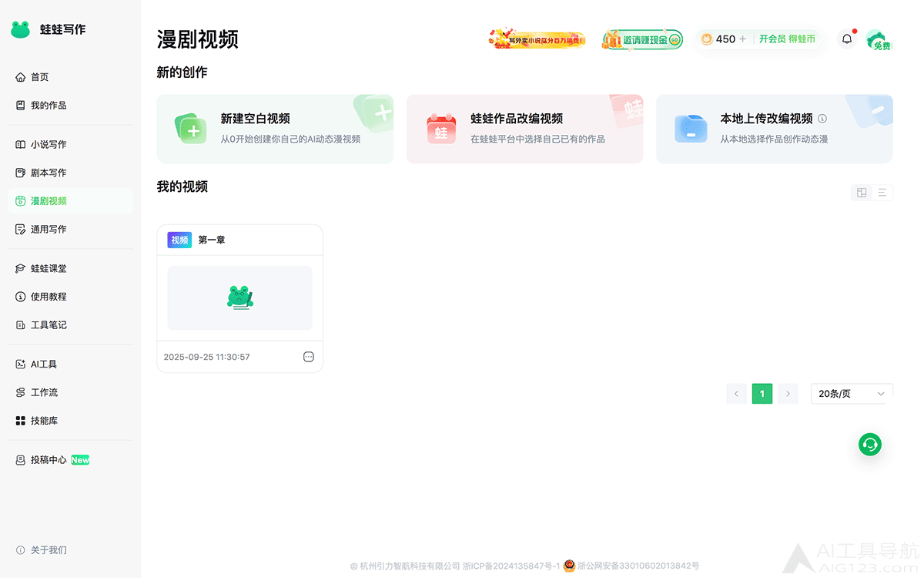The height and width of the screenshot is (578, 924).
Task: Click 第一章 card title
Action: [212, 240]
